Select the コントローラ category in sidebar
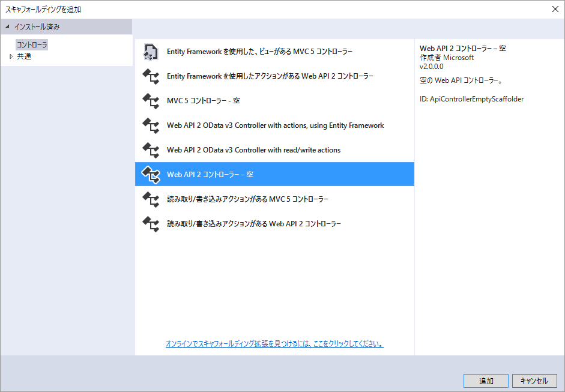 [31, 44]
